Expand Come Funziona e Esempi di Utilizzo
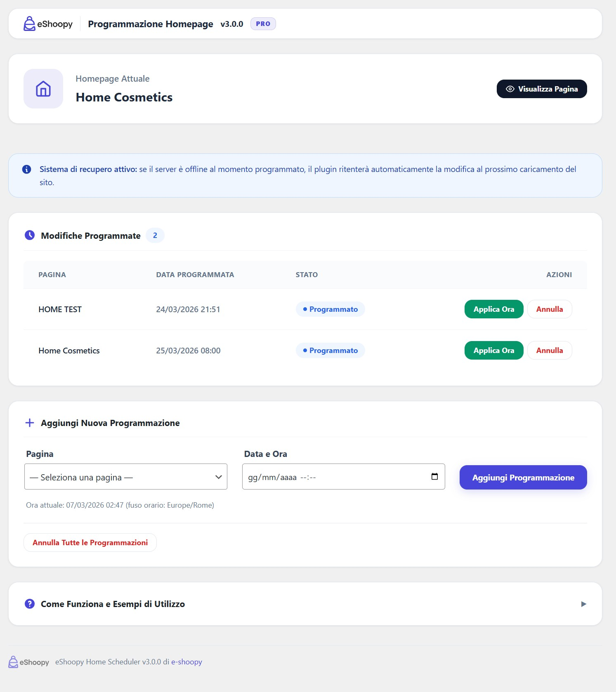 tap(305, 604)
